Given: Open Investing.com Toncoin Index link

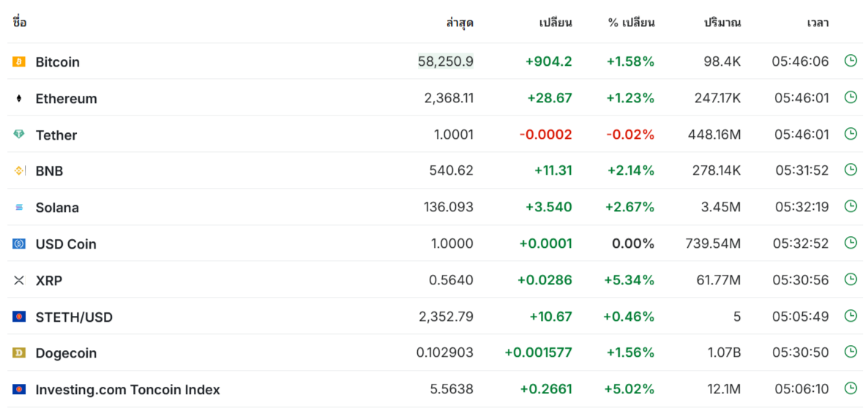Looking at the screenshot, I should (x=128, y=390).
